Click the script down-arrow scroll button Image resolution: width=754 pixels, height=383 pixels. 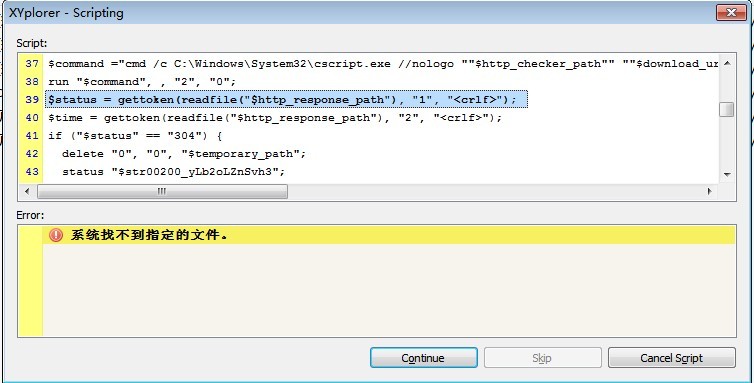(x=727, y=174)
